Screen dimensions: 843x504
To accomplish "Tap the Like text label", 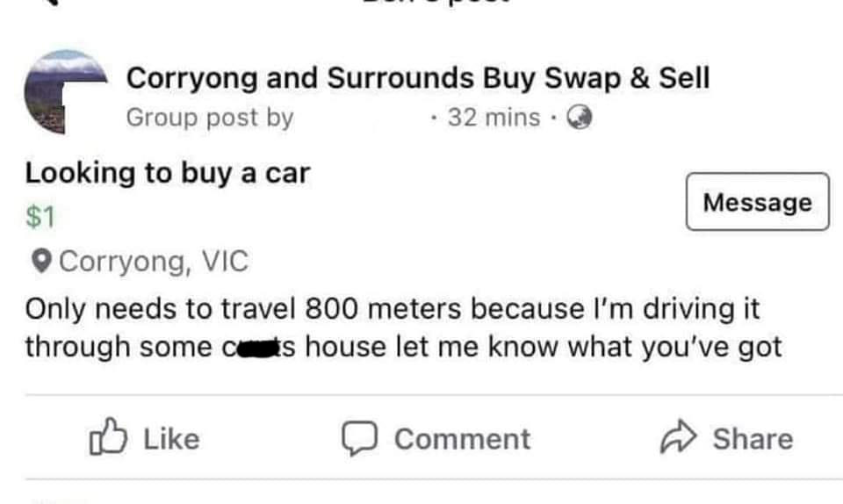I will click(x=170, y=439).
